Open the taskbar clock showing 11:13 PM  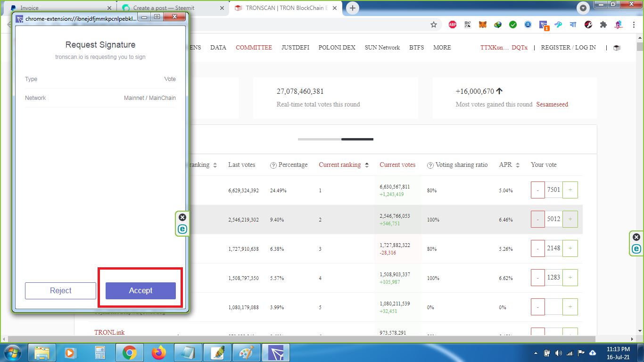pos(619,353)
